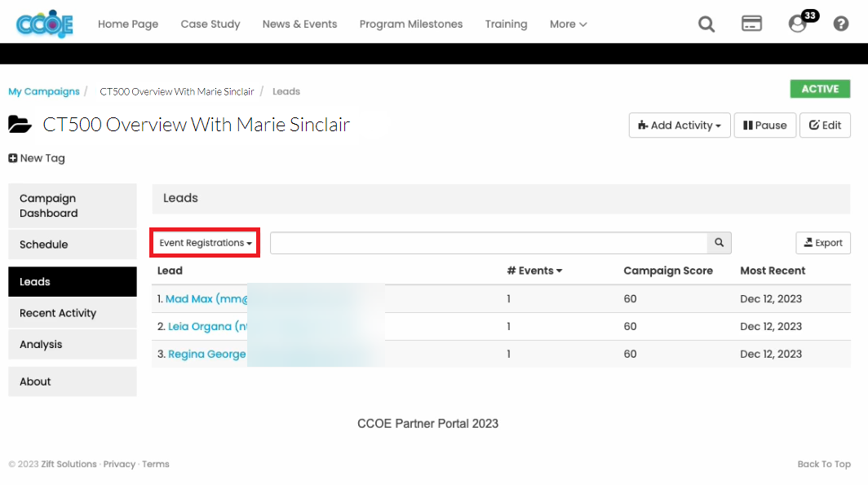The image size is (868, 485).
Task: Edit the campaign
Action: 825,125
